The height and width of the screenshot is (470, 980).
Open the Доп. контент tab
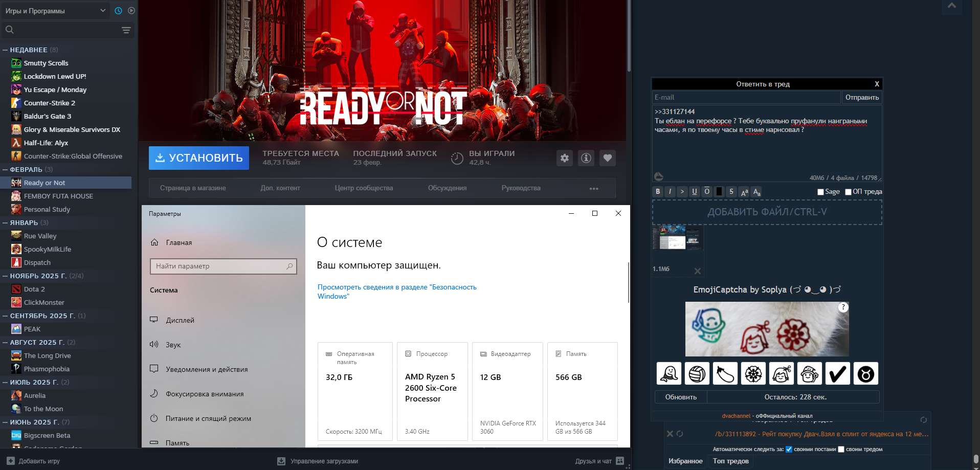tap(280, 188)
